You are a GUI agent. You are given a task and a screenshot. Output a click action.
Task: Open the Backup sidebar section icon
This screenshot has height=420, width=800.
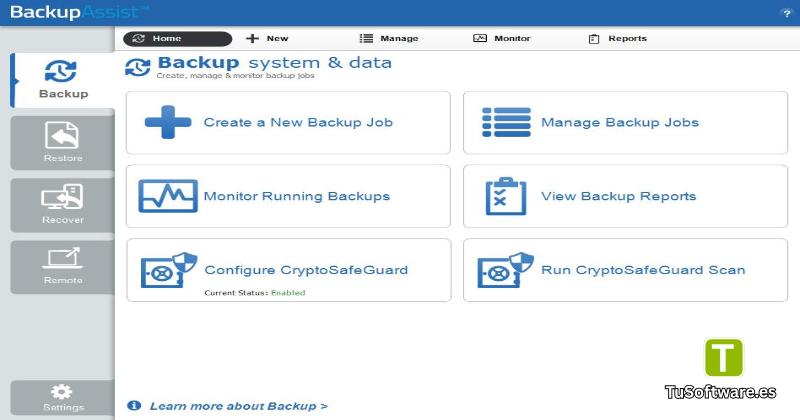click(x=61, y=71)
